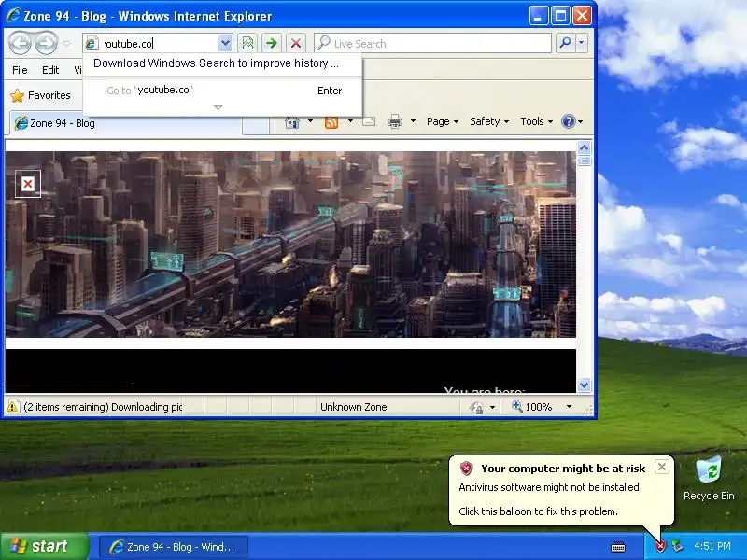This screenshot has height=560, width=747.
Task: Click the orange RSS Feeds icon
Action: click(x=331, y=122)
